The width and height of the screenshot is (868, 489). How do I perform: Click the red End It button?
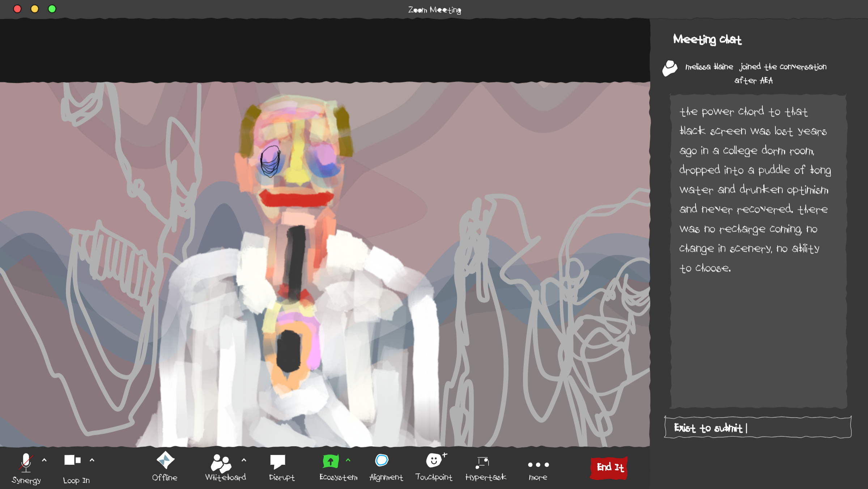point(609,468)
